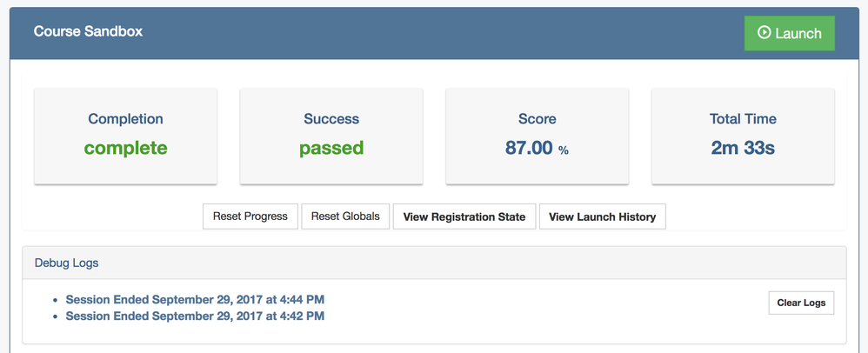Click the Reset Globals button
This screenshot has width=868, height=353.
click(345, 216)
